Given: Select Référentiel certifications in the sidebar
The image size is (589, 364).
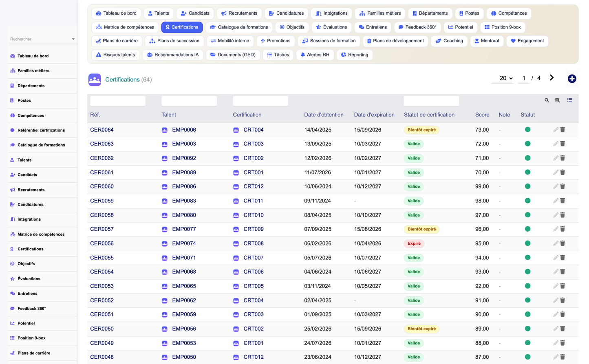Looking at the screenshot, I should click(41, 130).
